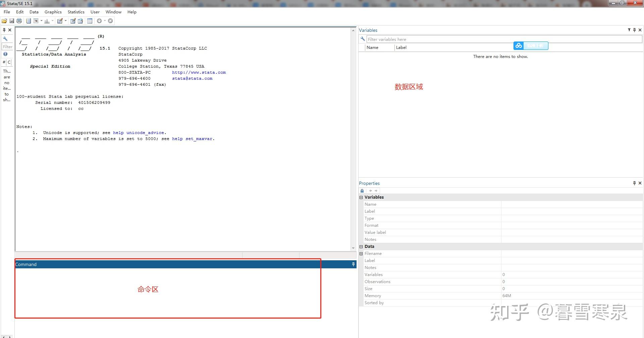Click the help unicode_advice link
The height and width of the screenshot is (338, 644).
139,133
